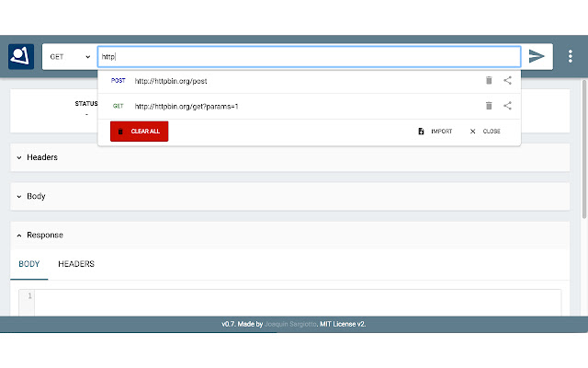Delete the httpbin.org/get?params=1 history entry
The width and height of the screenshot is (588, 368).
tap(489, 106)
